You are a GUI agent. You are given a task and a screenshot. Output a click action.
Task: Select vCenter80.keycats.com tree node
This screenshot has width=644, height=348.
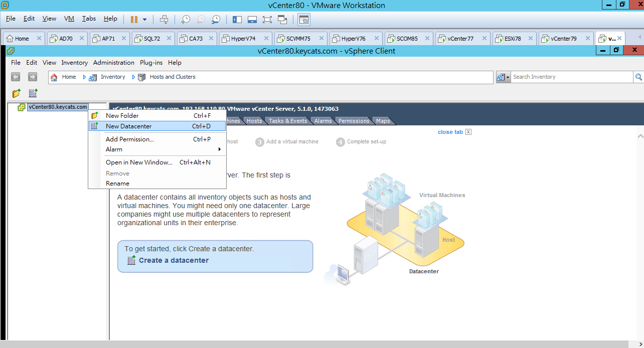coord(58,107)
